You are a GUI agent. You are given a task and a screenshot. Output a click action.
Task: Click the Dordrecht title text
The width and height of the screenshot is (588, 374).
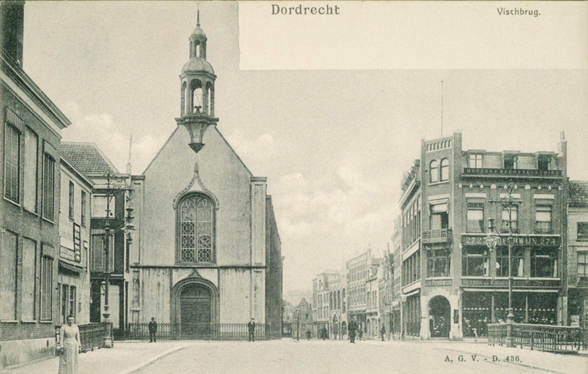pyautogui.click(x=305, y=10)
